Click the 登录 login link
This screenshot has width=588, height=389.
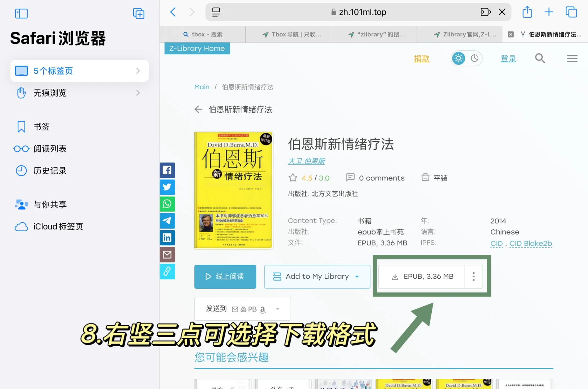click(x=508, y=59)
